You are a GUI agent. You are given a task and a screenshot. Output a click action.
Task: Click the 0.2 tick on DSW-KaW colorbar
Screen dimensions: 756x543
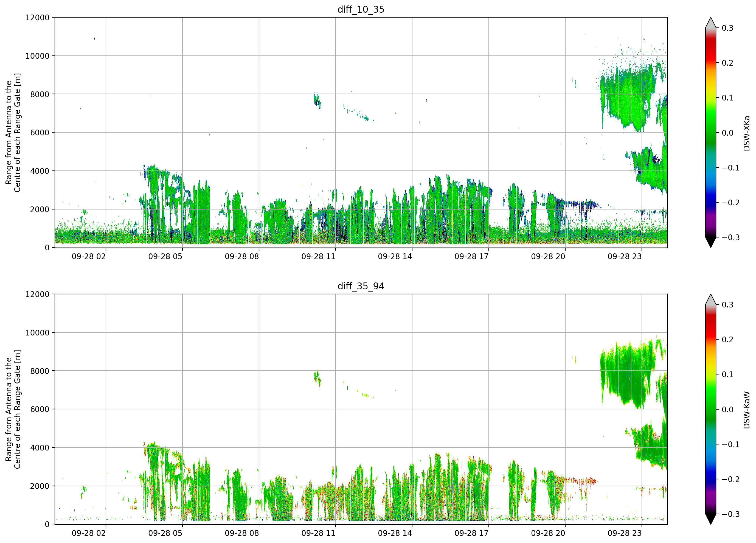728,340
